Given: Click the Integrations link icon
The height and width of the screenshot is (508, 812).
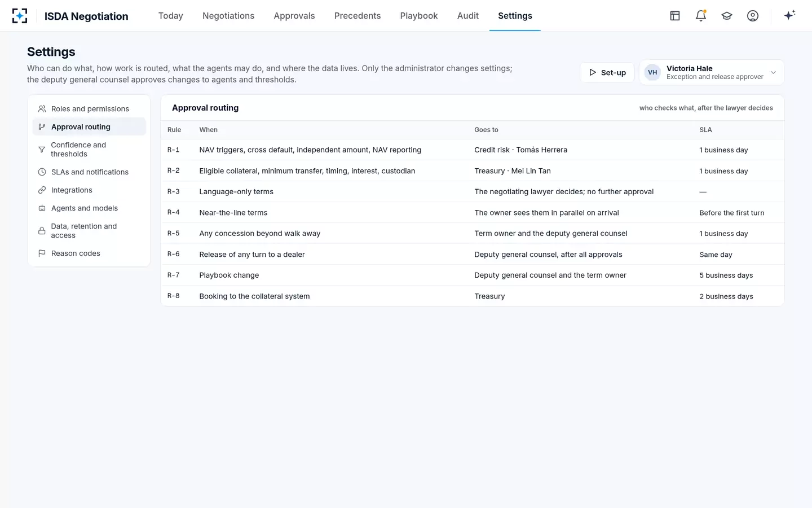Looking at the screenshot, I should click(42, 190).
